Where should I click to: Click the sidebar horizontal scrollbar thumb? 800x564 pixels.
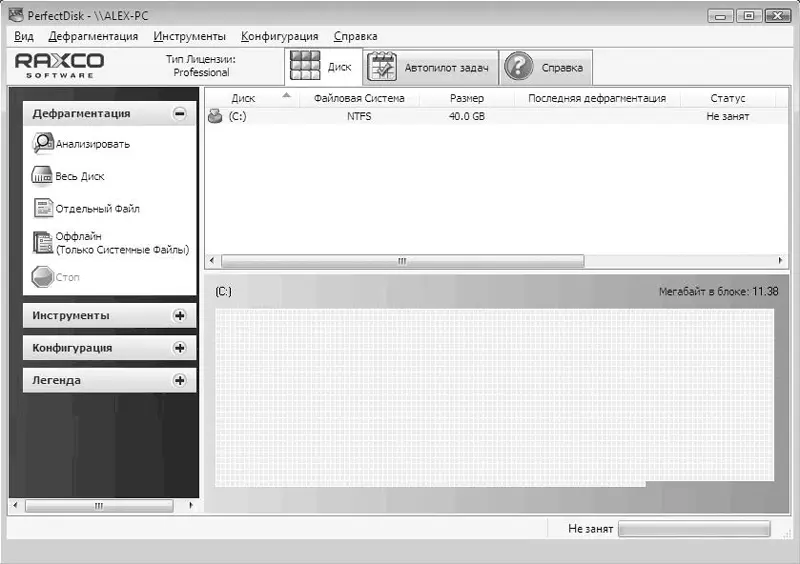click(99, 506)
